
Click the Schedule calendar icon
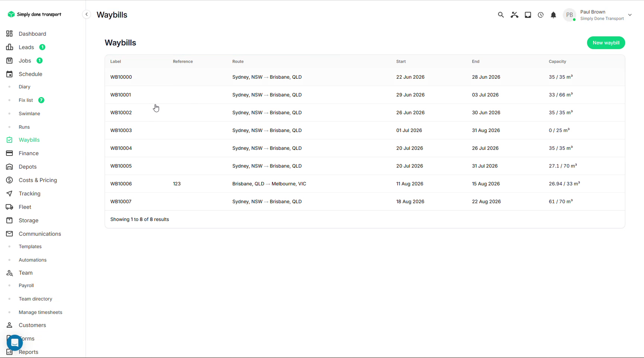9,74
